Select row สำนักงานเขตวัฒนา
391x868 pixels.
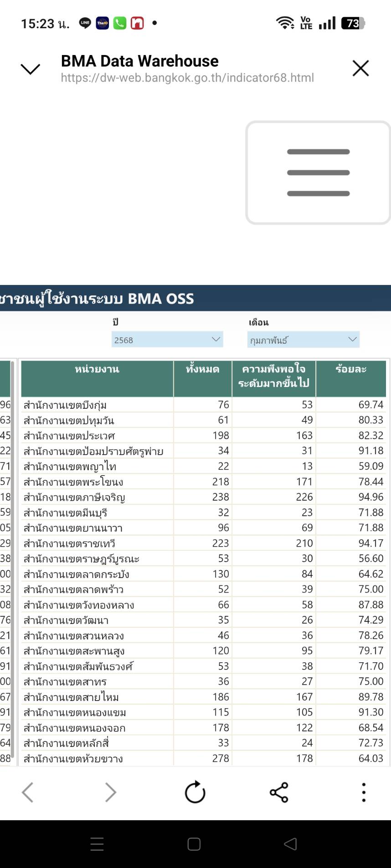(x=203, y=620)
